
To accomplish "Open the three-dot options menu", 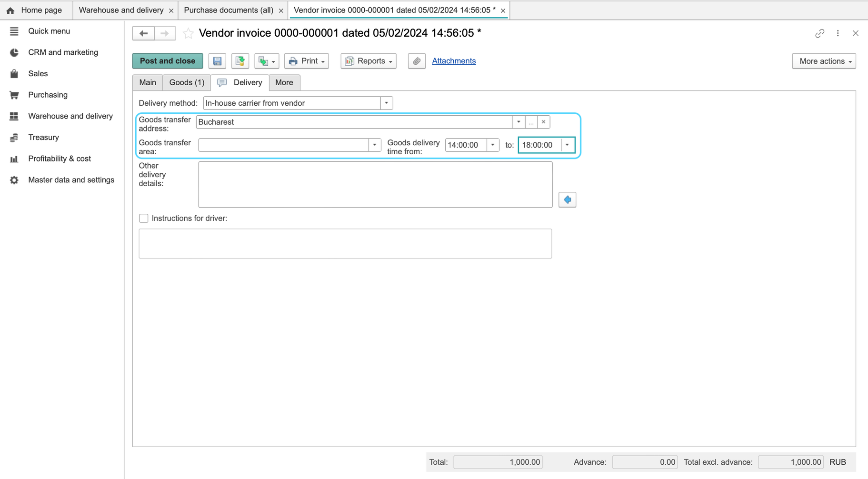I will pyautogui.click(x=838, y=33).
